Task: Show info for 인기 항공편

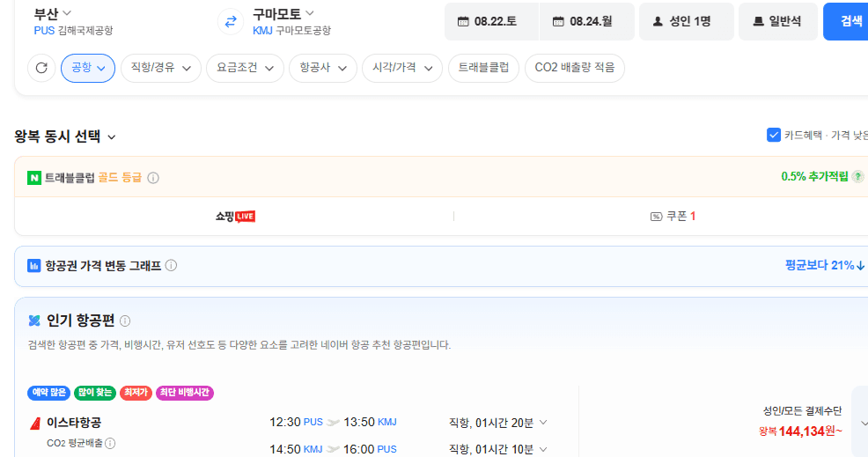Action: point(125,321)
